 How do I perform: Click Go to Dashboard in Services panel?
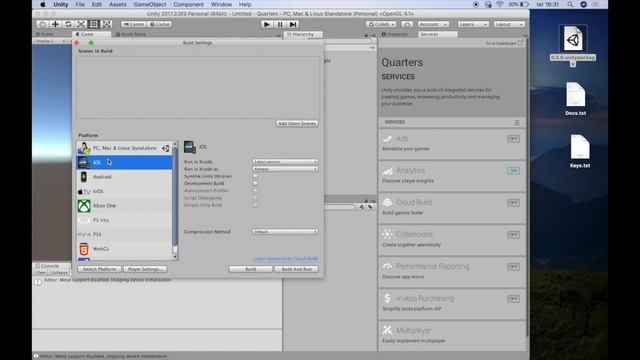504,43
